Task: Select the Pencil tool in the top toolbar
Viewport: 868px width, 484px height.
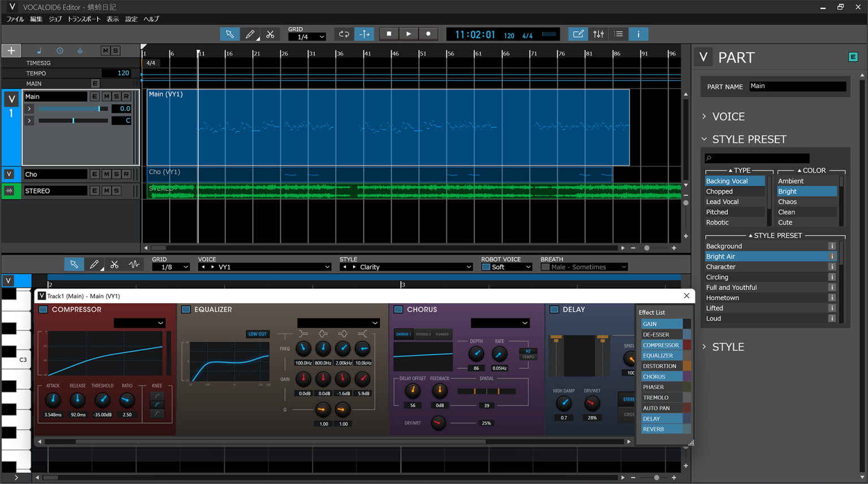Action: click(x=251, y=34)
